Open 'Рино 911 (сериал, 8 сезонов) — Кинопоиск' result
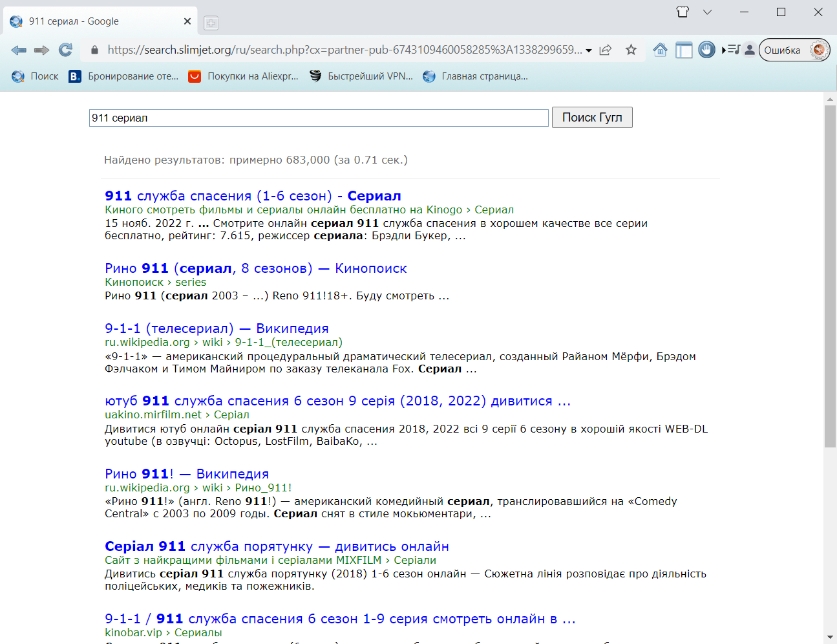837x644 pixels. click(256, 268)
